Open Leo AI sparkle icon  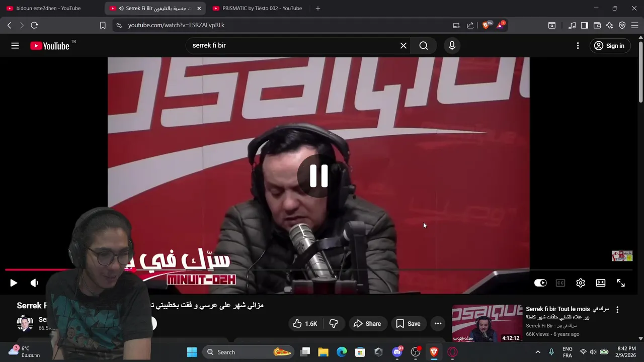(x=610, y=25)
